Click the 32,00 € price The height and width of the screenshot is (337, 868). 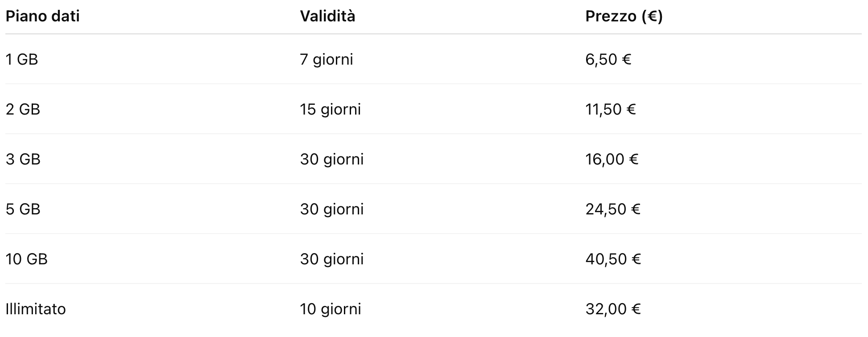(613, 309)
